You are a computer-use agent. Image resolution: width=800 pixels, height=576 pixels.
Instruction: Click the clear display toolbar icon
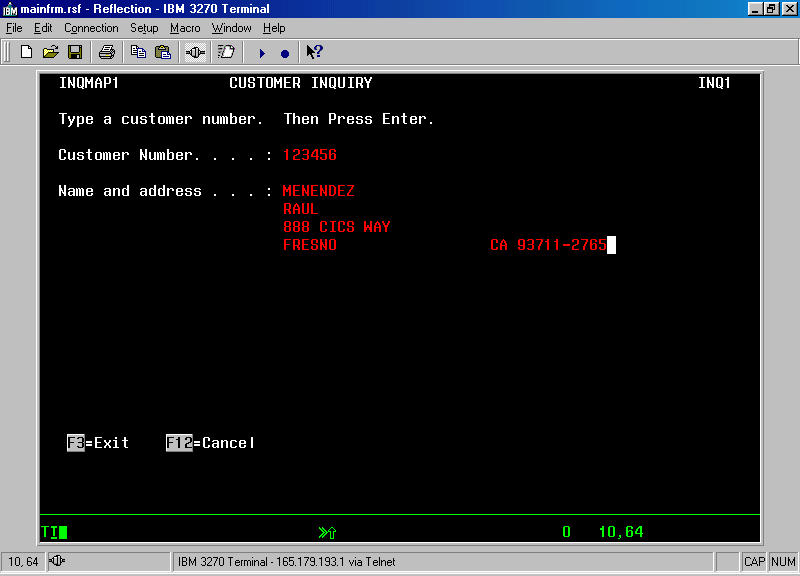[x=226, y=52]
